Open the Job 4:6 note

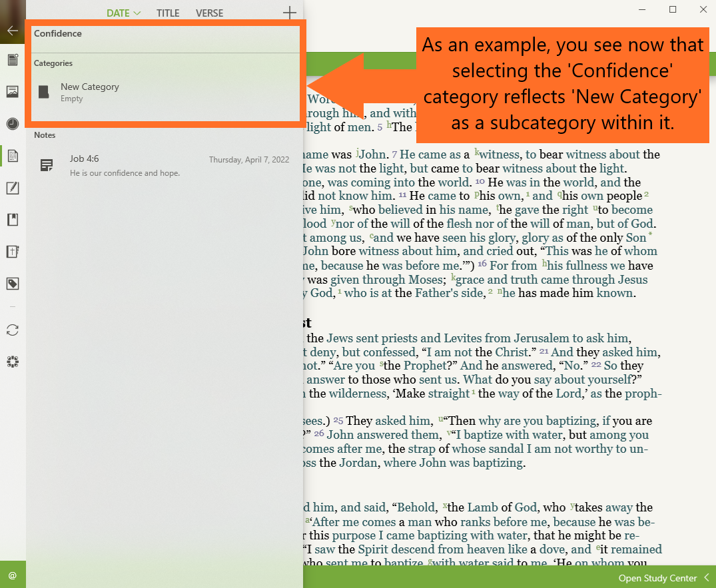[124, 165]
